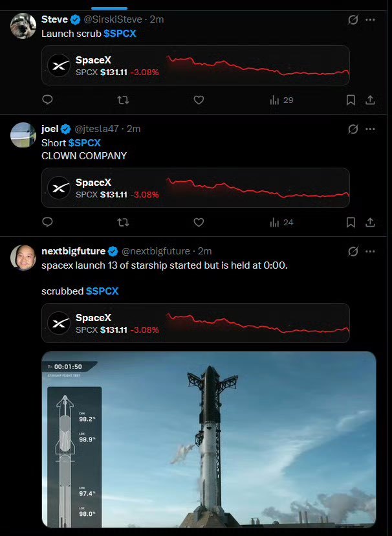
Task: Bookmark Steve's Launch scrub post
Action: [x=351, y=100]
